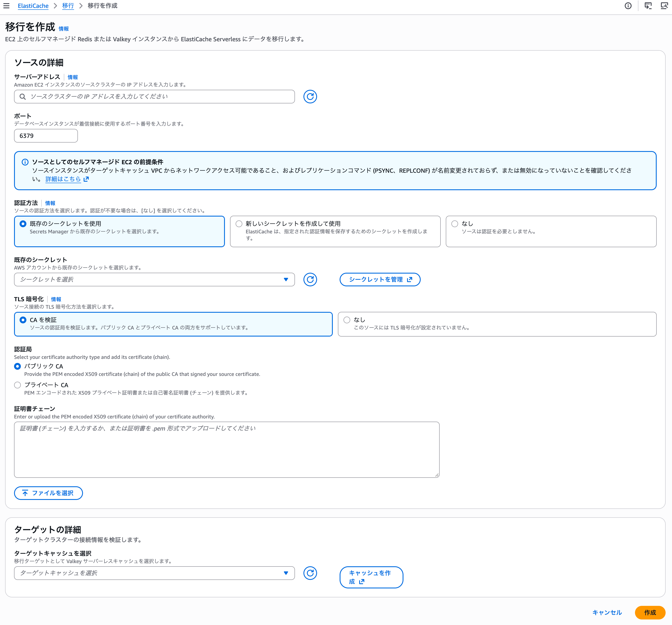Open the 詳細はこちら link

63,179
